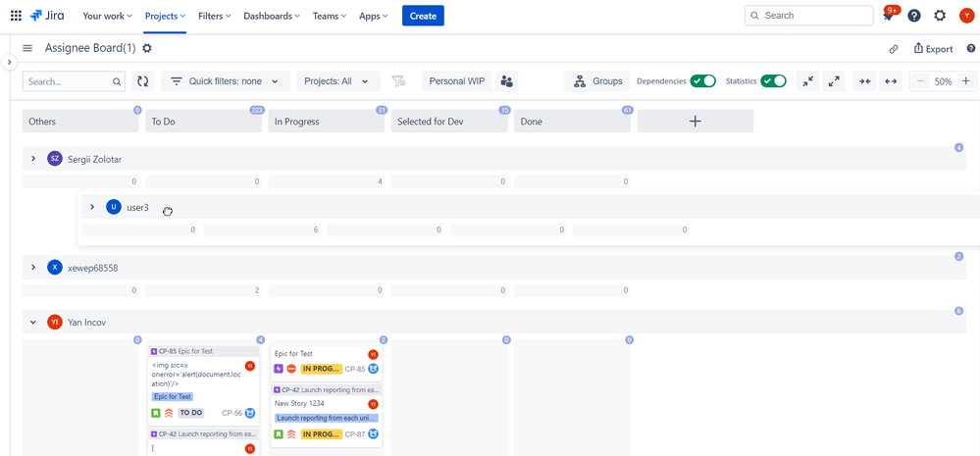Toggle the Dependencies switch
Screen dimensions: 980x456
point(702,81)
